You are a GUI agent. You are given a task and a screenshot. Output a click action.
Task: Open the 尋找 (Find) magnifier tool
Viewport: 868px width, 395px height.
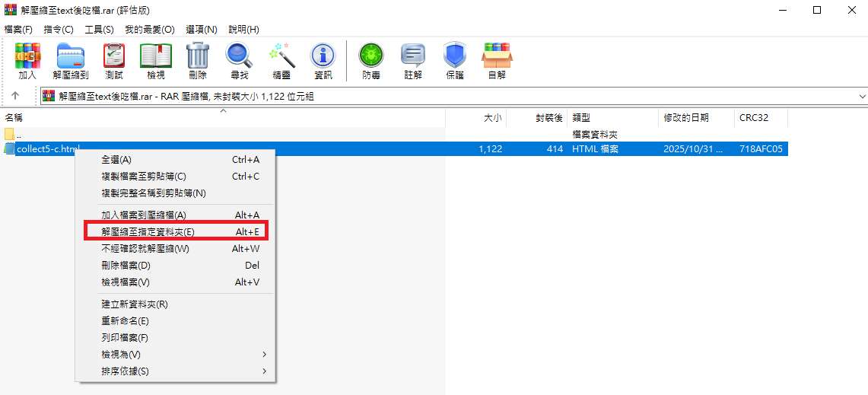coord(240,61)
